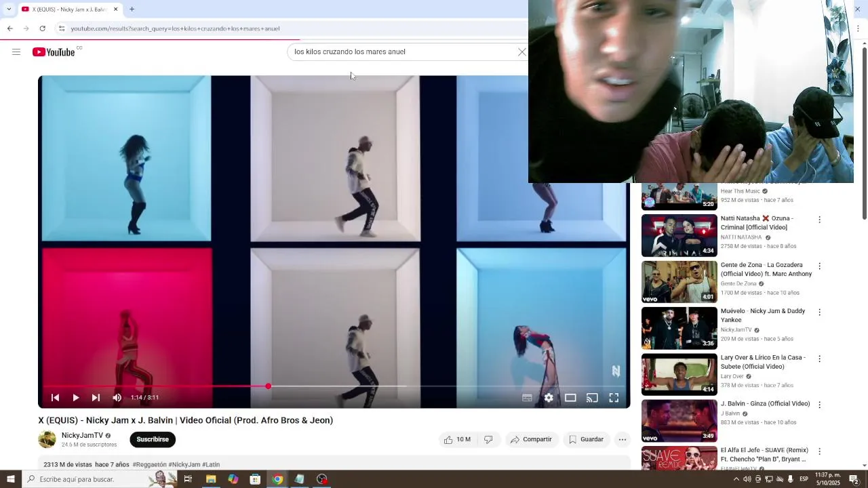Viewport: 868px width, 488px height.
Task: Open the #NickyJam hashtag
Action: click(x=184, y=464)
